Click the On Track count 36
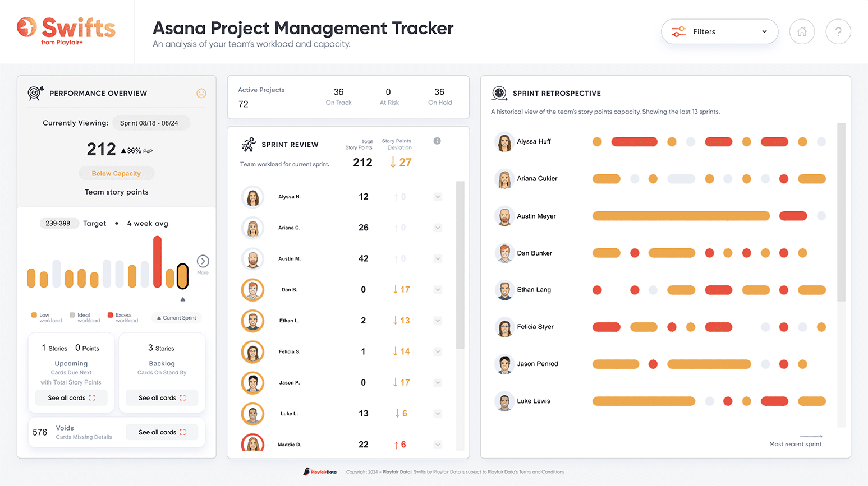This screenshot has width=868, height=486. (x=339, y=92)
